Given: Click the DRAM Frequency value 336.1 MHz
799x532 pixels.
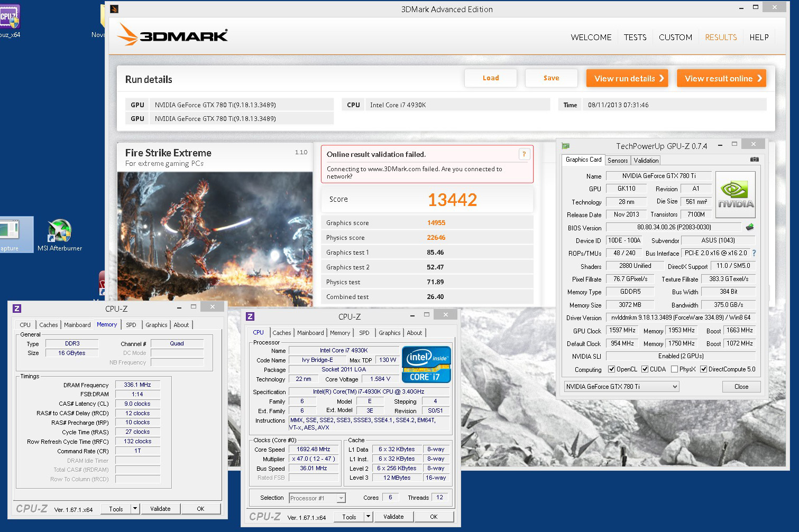Looking at the screenshot, I should point(137,385).
